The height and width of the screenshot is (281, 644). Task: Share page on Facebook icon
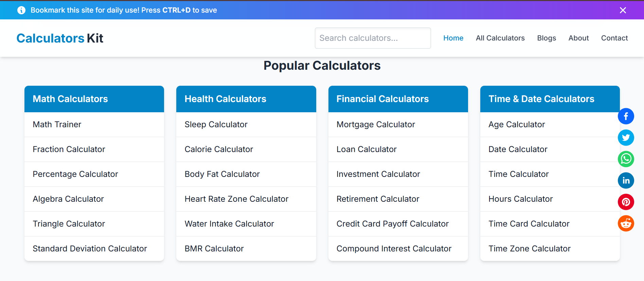tap(626, 116)
